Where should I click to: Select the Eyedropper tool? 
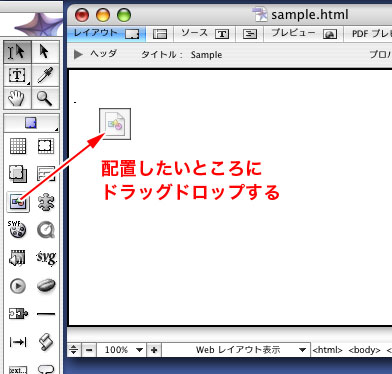click(x=45, y=75)
